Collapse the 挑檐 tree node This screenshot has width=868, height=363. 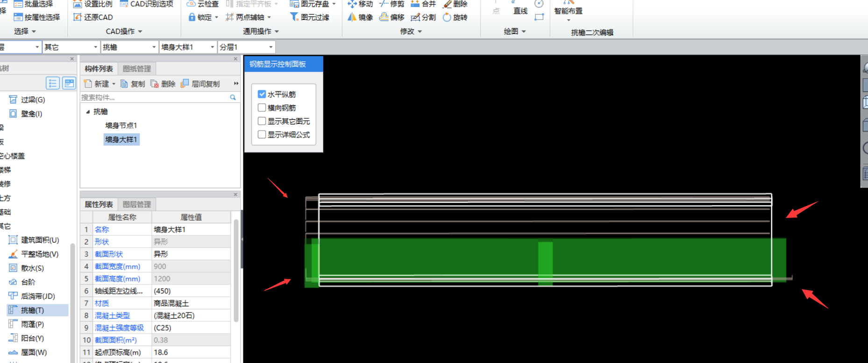(x=88, y=112)
